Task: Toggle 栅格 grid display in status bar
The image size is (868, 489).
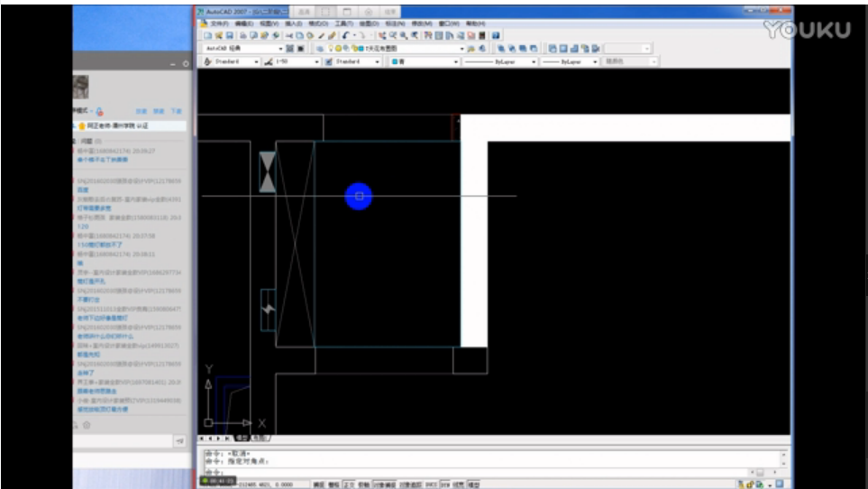Action: (333, 484)
